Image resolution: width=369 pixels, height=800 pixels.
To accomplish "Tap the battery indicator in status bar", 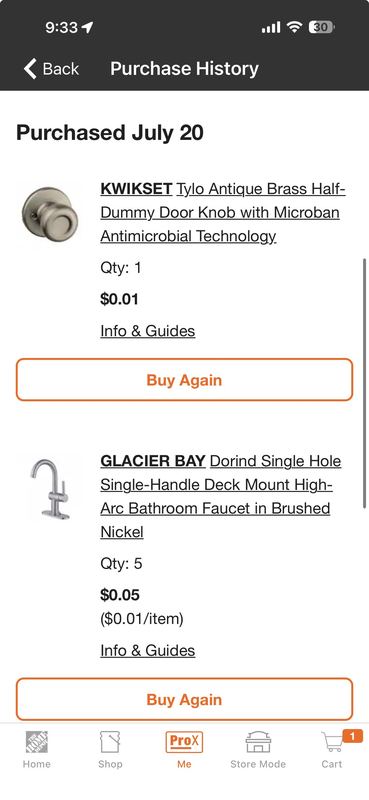I will 322,27.
